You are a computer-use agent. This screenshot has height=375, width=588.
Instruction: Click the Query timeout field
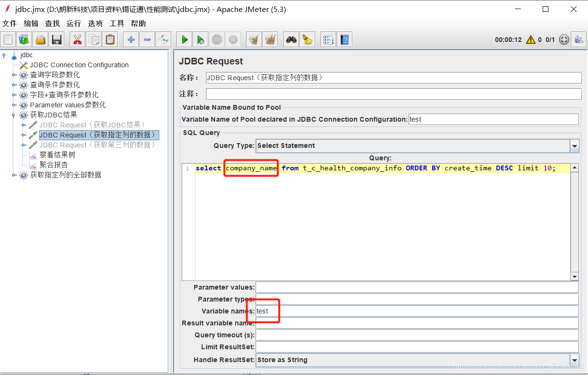[x=417, y=335]
